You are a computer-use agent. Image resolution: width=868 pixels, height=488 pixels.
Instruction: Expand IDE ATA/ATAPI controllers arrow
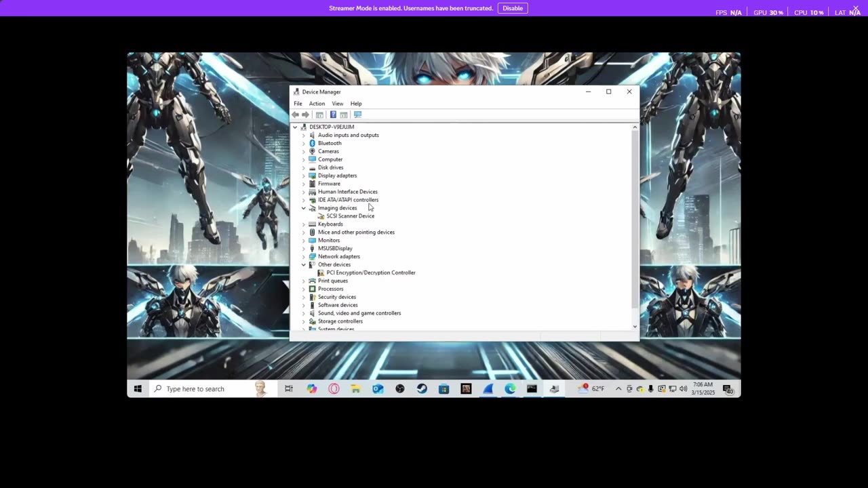click(x=303, y=200)
